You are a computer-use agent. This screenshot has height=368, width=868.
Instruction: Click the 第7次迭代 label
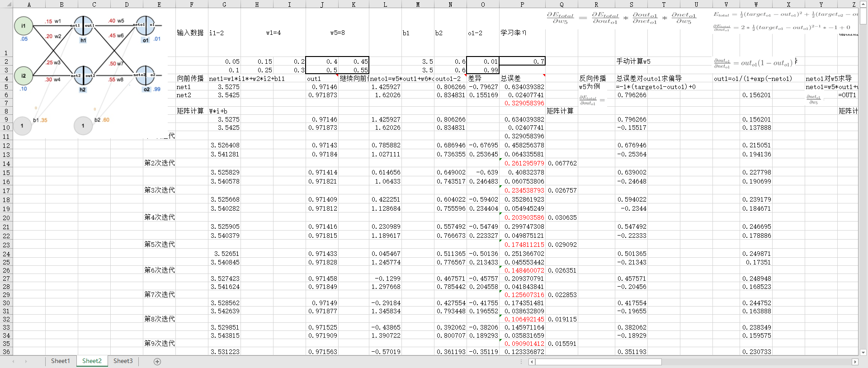coord(159,294)
